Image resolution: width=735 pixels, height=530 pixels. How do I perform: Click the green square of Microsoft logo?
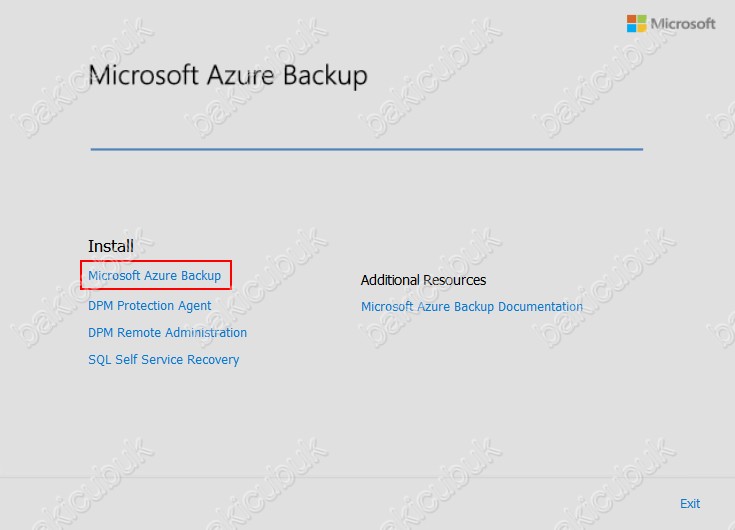tap(641, 19)
